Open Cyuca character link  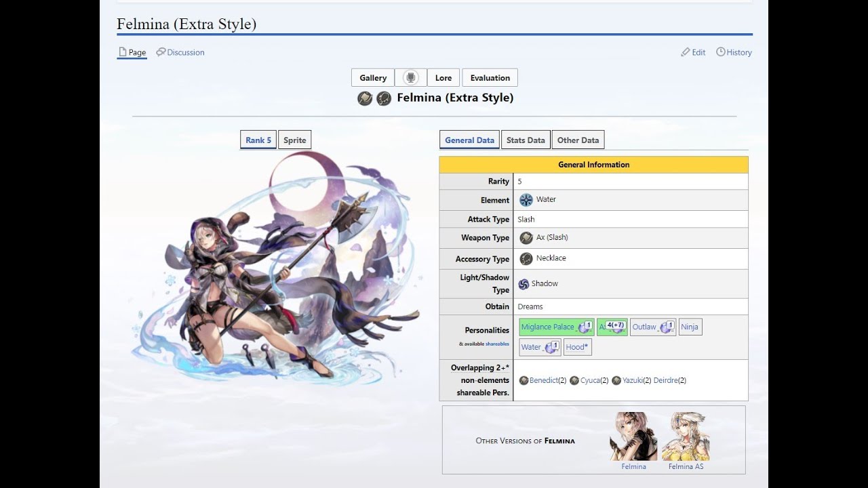pyautogui.click(x=590, y=381)
